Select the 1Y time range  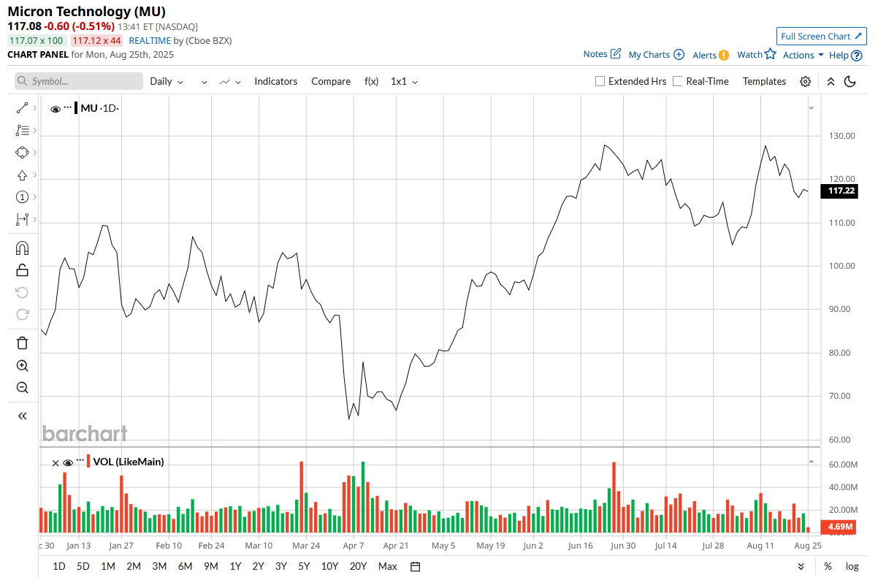tap(235, 566)
